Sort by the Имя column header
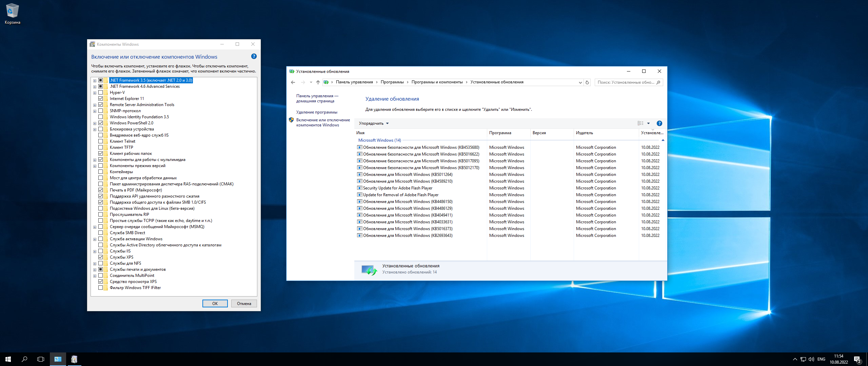Image resolution: width=868 pixels, height=366 pixels. (x=420, y=133)
